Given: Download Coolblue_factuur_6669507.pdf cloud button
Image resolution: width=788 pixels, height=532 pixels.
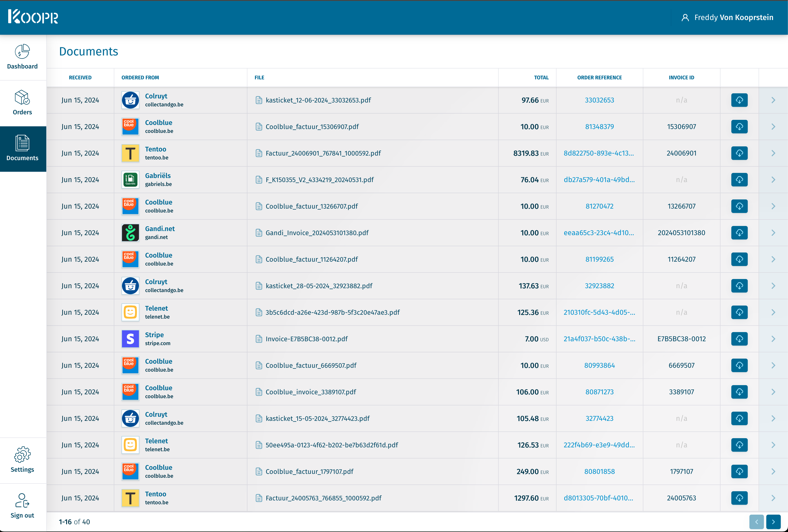Looking at the screenshot, I should pos(739,365).
